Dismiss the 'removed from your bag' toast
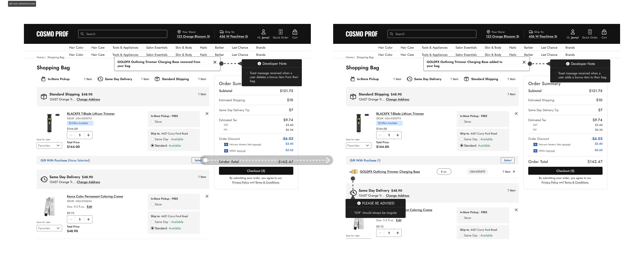Viewport: 644px width, 263px height. [215, 62]
